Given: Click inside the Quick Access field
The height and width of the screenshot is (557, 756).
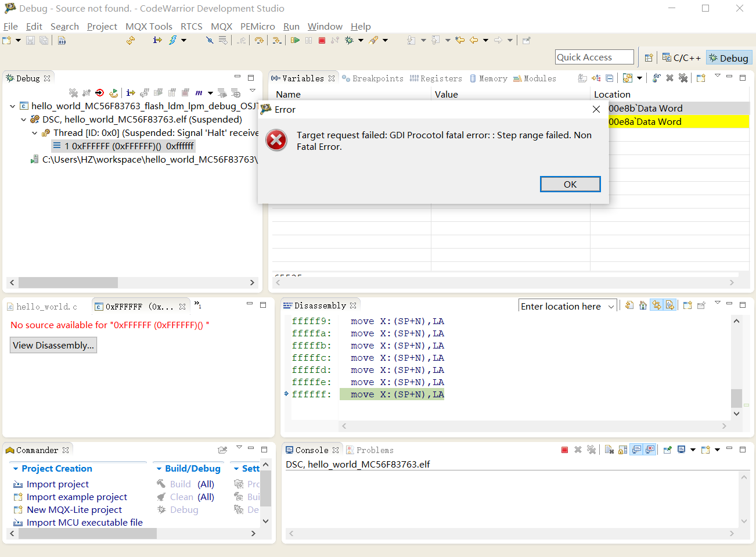Looking at the screenshot, I should [593, 56].
